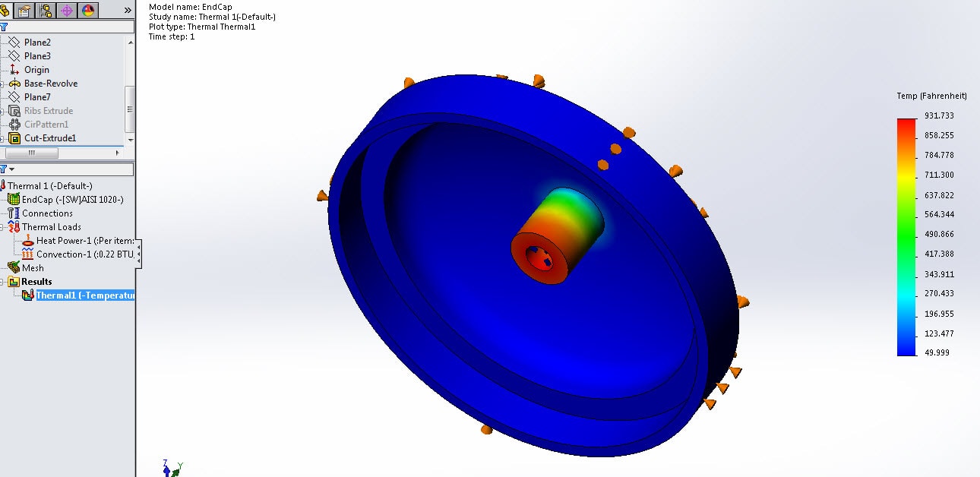The image size is (980, 477).
Task: Switch to the PropertyManager tab
Action: pos(24,11)
